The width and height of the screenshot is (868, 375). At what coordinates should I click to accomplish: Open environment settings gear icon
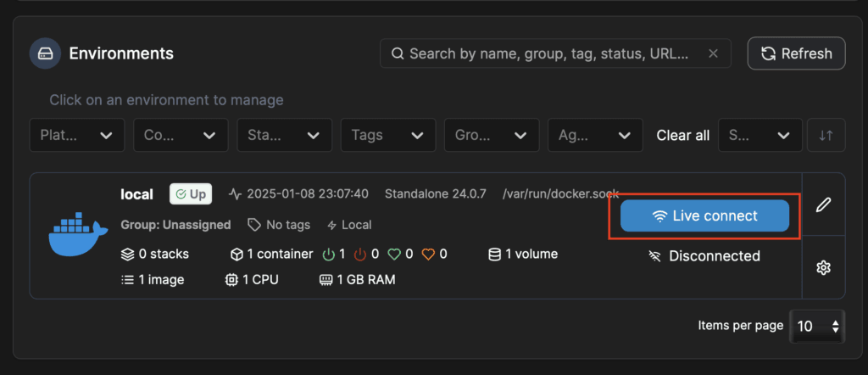point(822,267)
